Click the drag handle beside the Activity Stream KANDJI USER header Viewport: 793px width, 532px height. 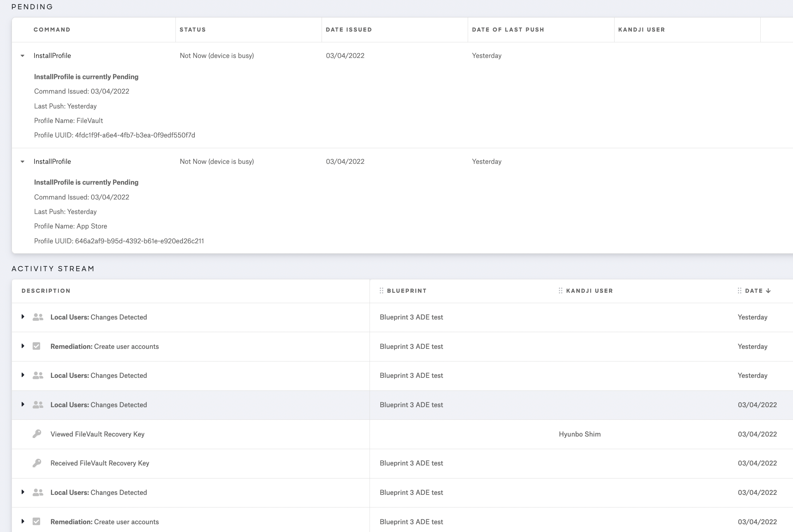point(561,291)
